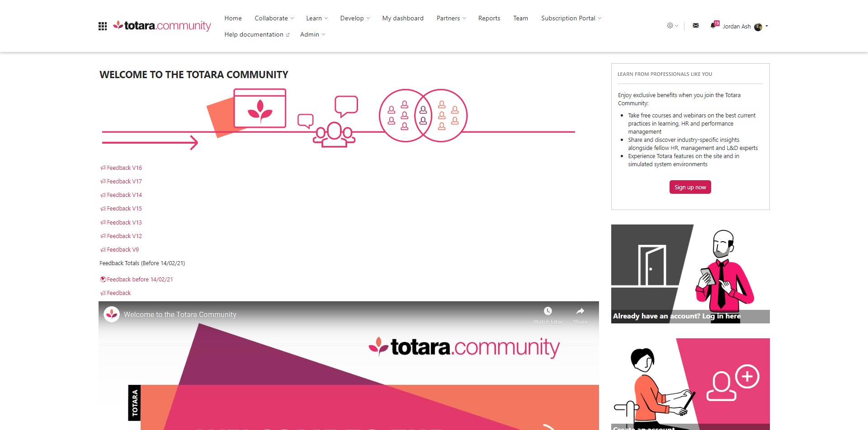868x430 pixels.
Task: Open the messages envelope icon
Action: [x=696, y=26]
